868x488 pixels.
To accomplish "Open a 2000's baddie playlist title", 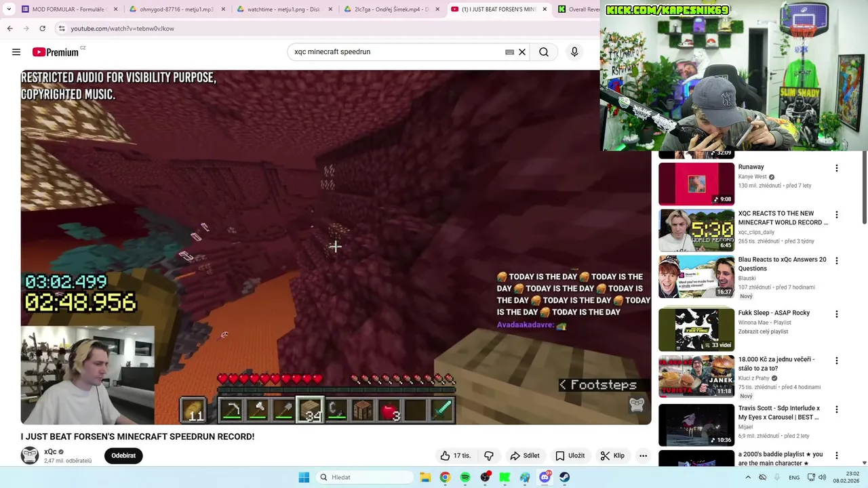I will 780,459.
